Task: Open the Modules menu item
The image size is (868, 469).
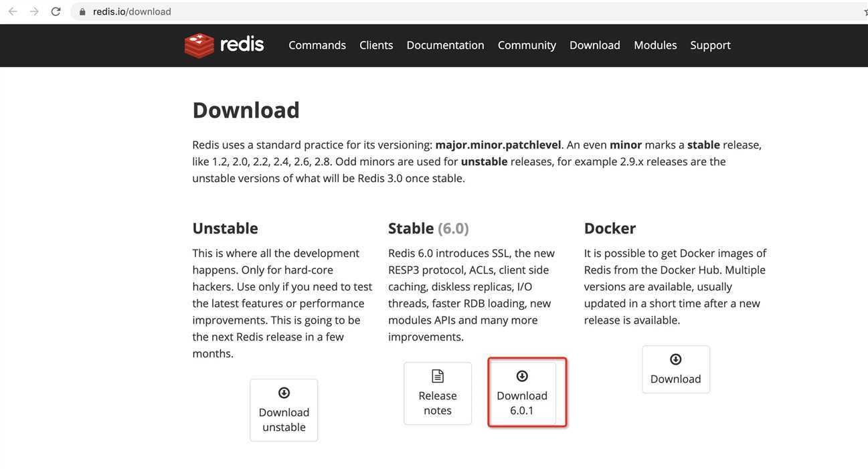Action: click(x=655, y=45)
